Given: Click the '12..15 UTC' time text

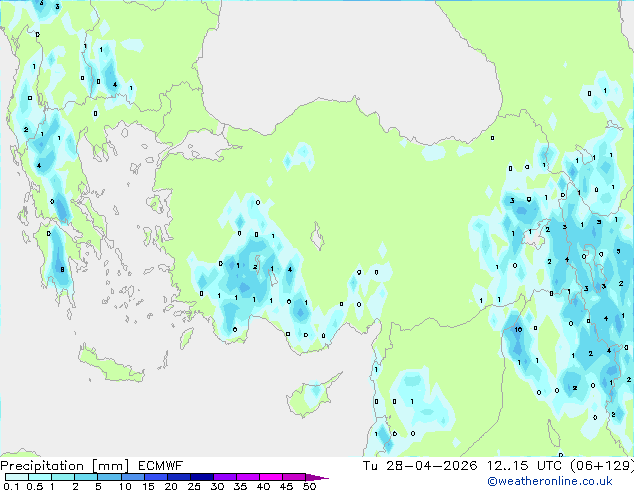Looking at the screenshot, I should [x=524, y=466].
